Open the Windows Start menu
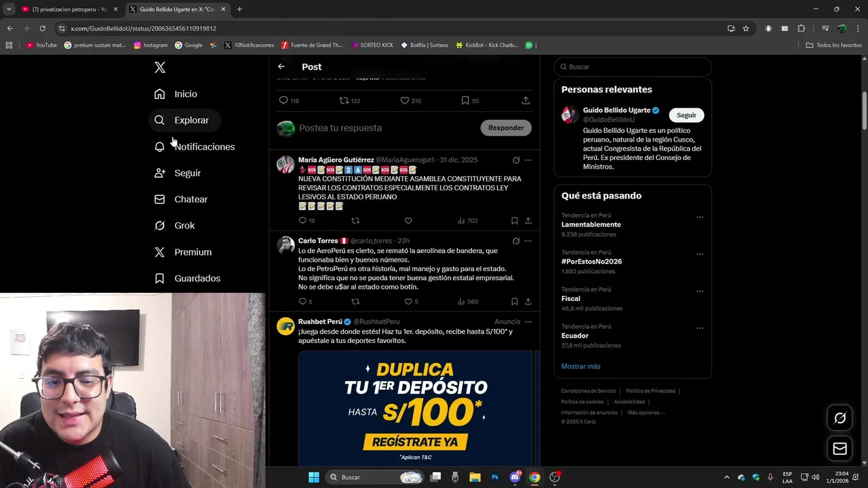This screenshot has width=868, height=488. pyautogui.click(x=314, y=477)
